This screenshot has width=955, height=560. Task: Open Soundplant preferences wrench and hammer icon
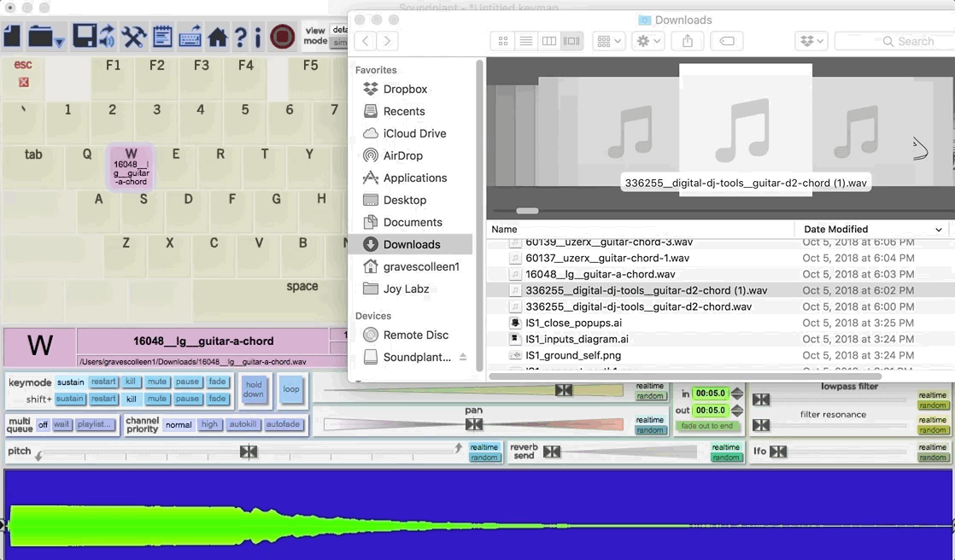[133, 37]
